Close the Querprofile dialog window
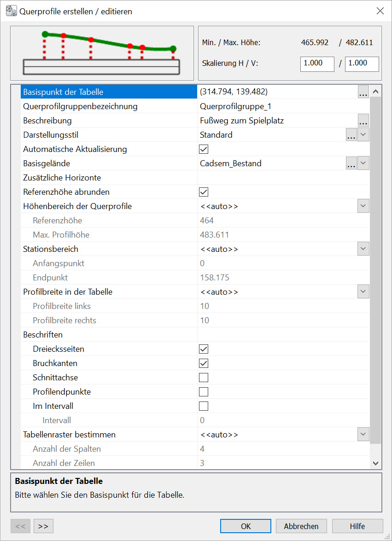This screenshot has height=541, width=392. click(x=380, y=11)
